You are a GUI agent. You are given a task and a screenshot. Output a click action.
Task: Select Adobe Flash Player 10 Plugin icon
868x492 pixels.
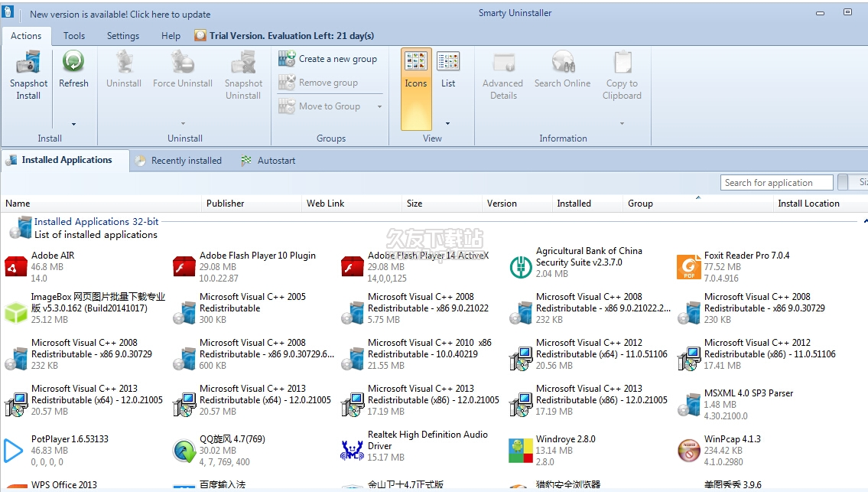(184, 266)
